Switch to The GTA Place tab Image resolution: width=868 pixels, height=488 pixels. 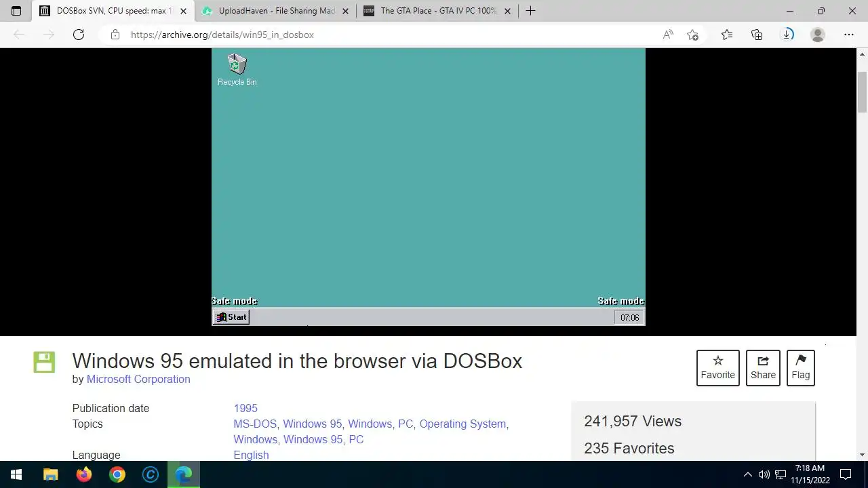[x=437, y=11]
